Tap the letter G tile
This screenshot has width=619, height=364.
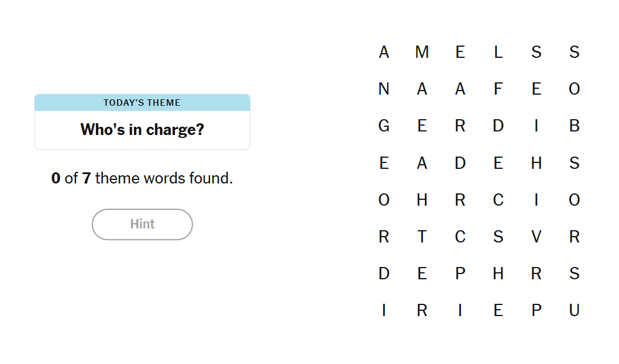point(384,126)
